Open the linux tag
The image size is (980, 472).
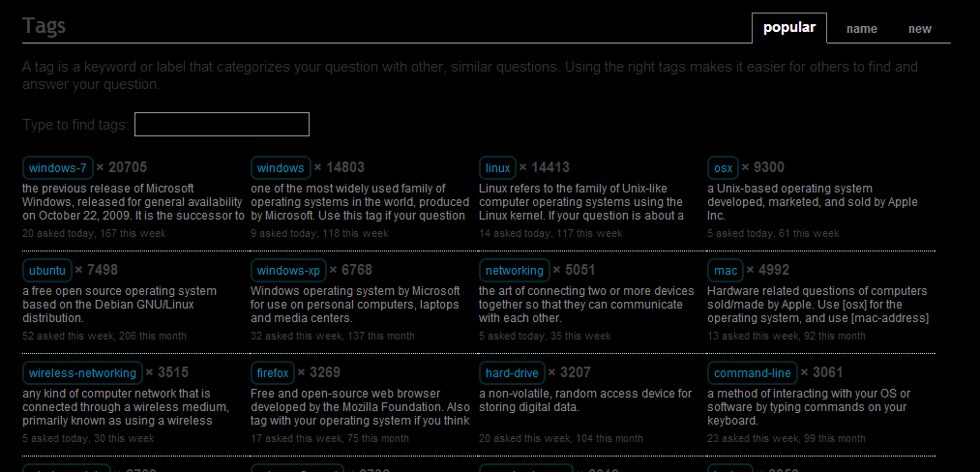tap(497, 167)
